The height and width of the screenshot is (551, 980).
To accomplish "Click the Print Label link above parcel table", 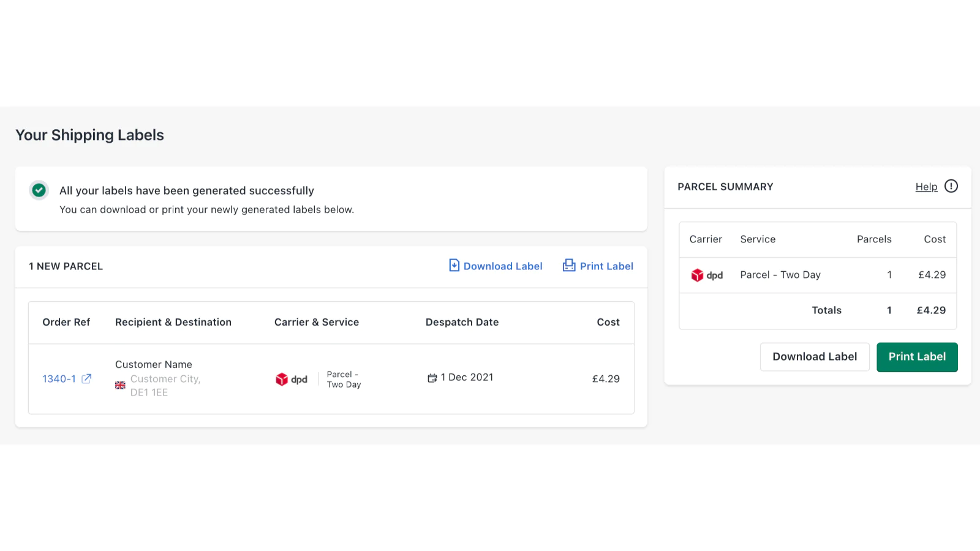I will [x=606, y=266].
